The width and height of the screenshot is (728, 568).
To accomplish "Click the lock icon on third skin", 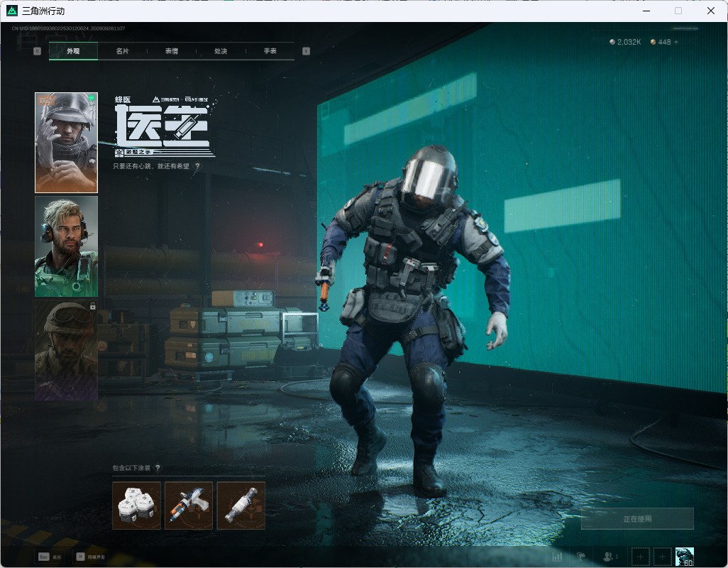I will coord(93,306).
